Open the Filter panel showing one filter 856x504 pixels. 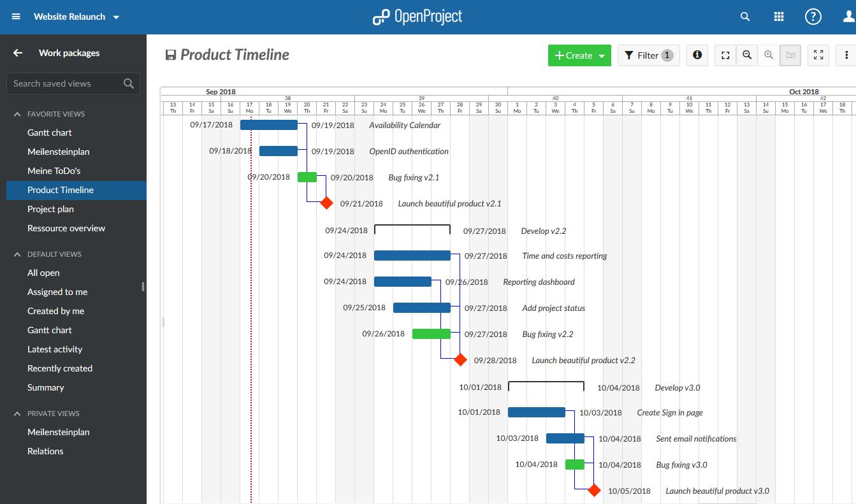coord(648,55)
